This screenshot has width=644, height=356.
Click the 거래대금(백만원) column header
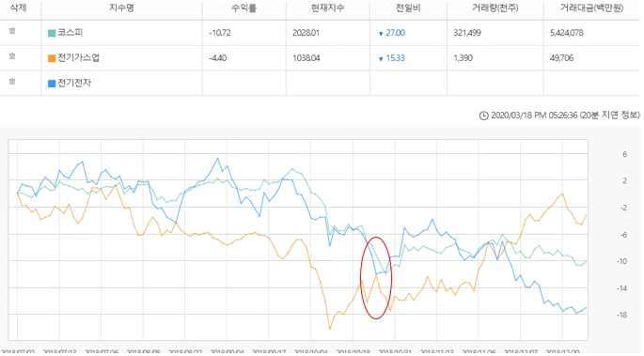pyautogui.click(x=592, y=8)
